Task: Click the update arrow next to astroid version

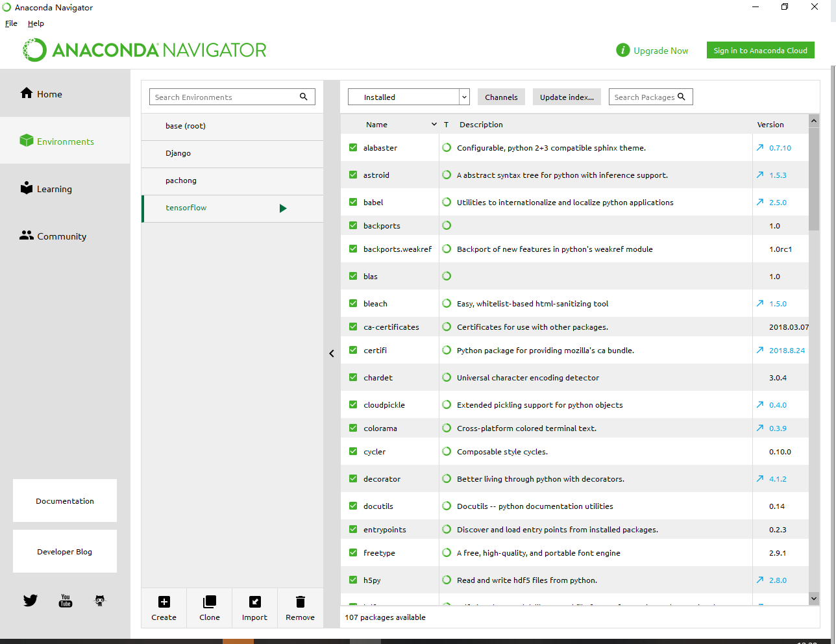Action: point(760,175)
